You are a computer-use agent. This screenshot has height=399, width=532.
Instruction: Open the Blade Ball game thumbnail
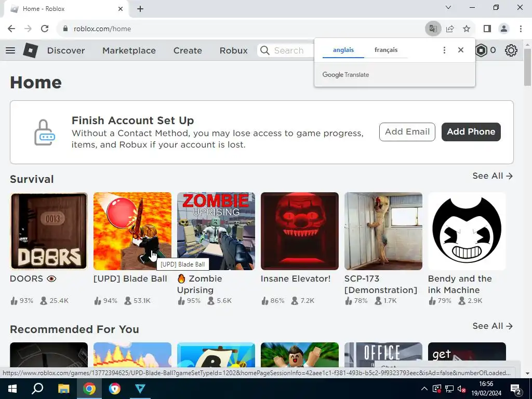[x=132, y=231]
